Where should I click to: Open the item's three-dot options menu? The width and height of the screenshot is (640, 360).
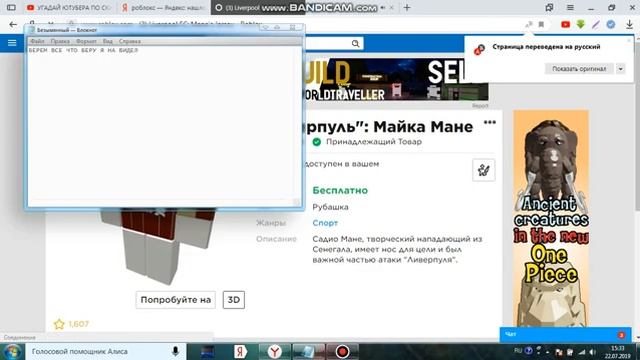489,122
